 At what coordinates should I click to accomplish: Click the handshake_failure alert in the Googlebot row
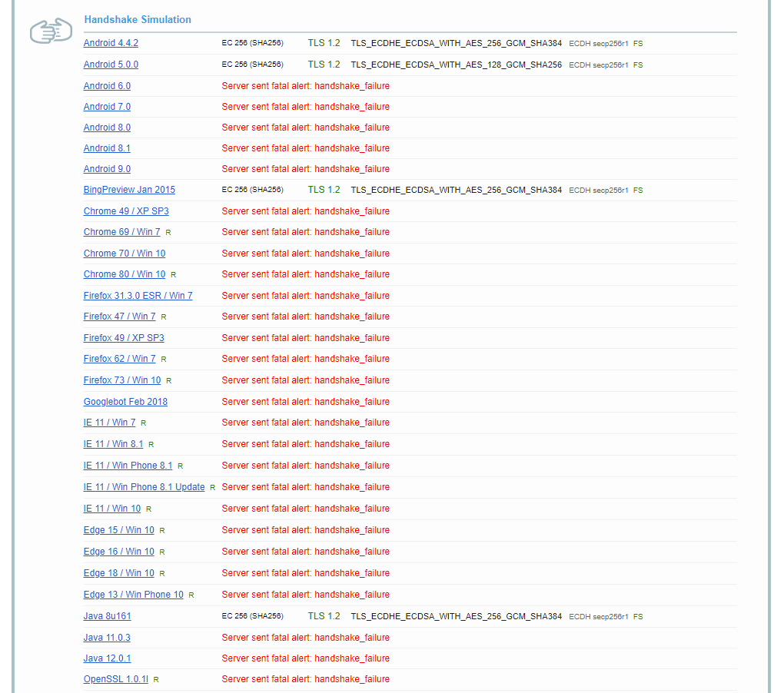tap(305, 402)
